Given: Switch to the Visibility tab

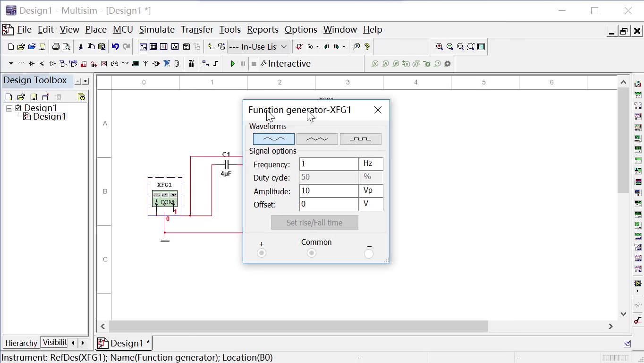Looking at the screenshot, I should (55, 343).
